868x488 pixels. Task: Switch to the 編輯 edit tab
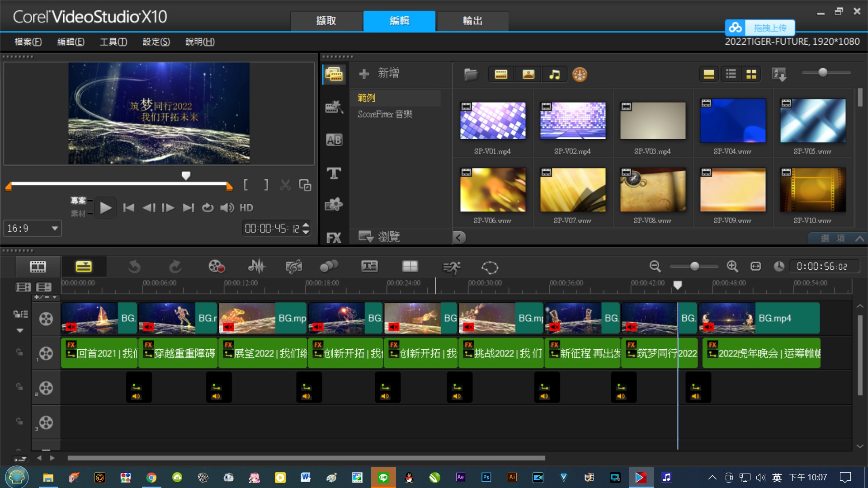pos(399,21)
